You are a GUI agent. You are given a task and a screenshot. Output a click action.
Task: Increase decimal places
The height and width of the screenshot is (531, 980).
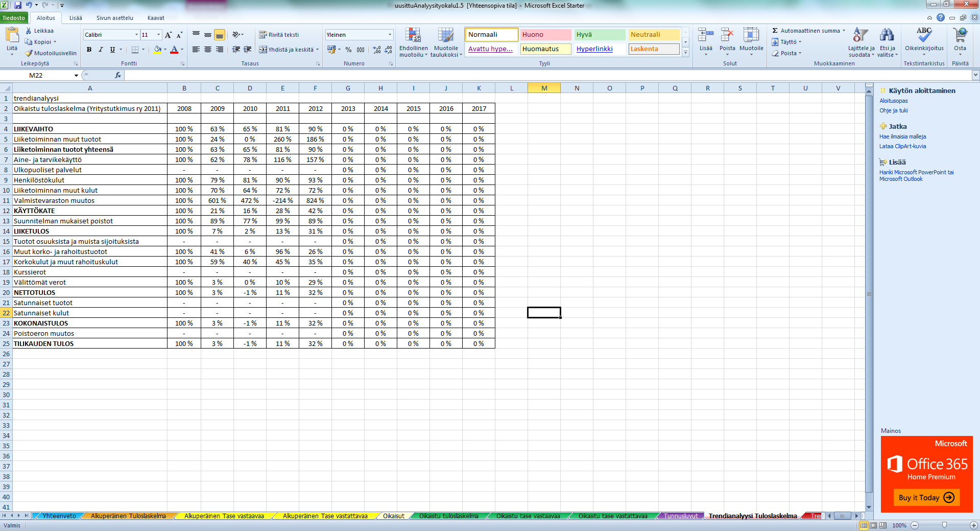pos(377,50)
